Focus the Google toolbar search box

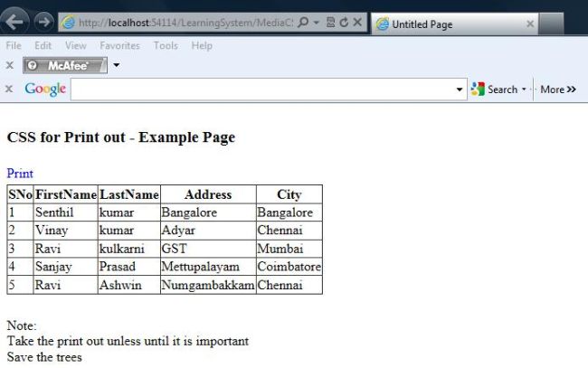[261, 90]
